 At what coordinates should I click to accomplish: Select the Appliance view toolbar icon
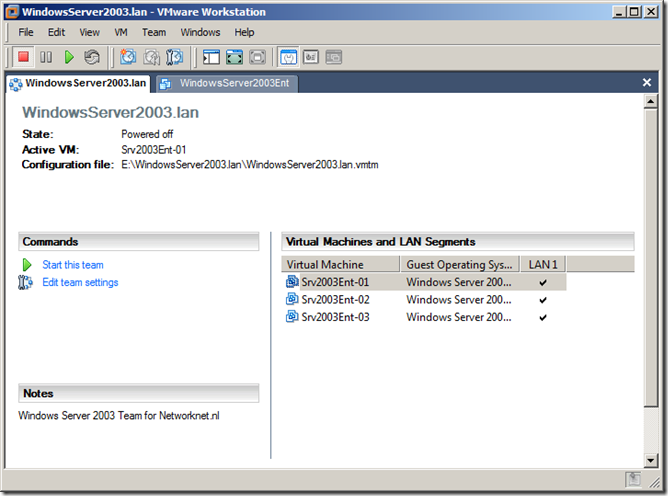[311, 57]
